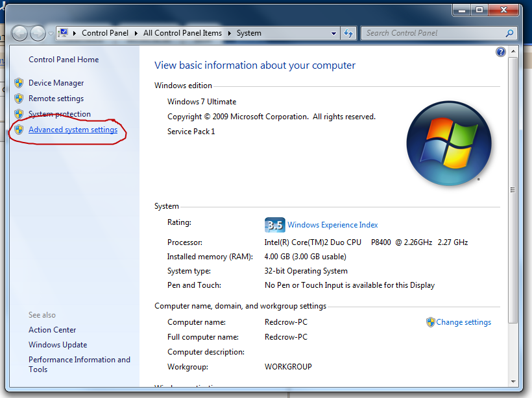Maximize the System window
532x398 pixels.
coord(479,10)
